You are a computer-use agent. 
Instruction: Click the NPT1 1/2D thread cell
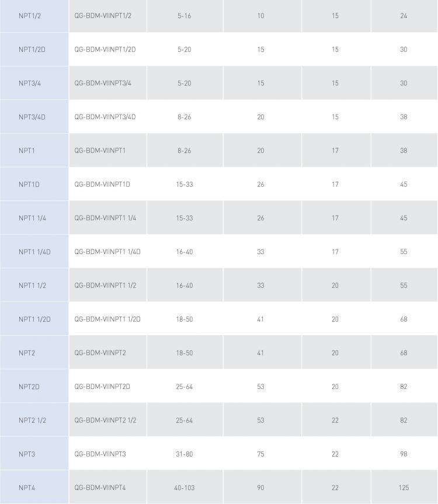click(x=34, y=319)
